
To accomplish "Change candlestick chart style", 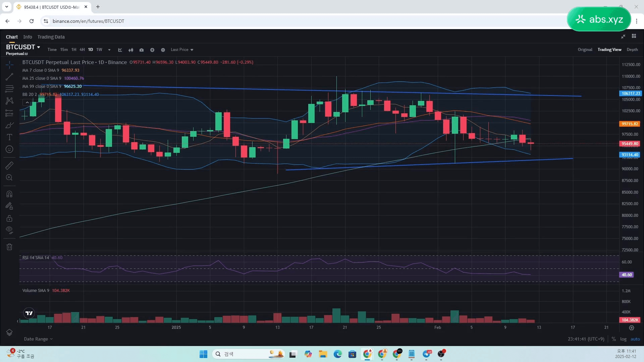I will point(131,50).
